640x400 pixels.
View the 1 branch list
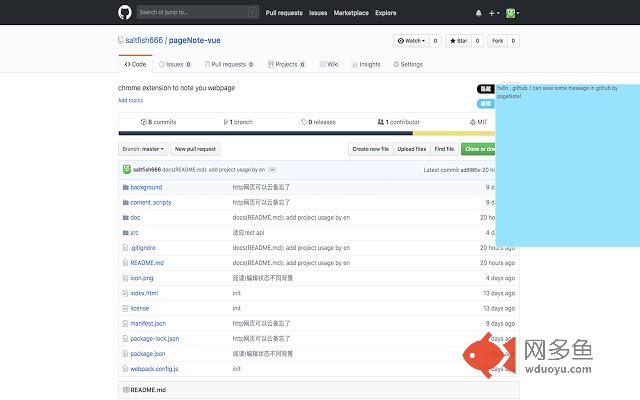coord(238,122)
